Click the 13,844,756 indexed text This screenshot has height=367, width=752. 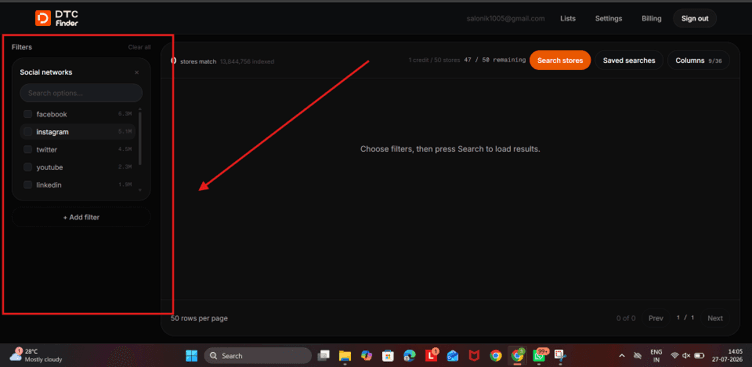coord(247,62)
